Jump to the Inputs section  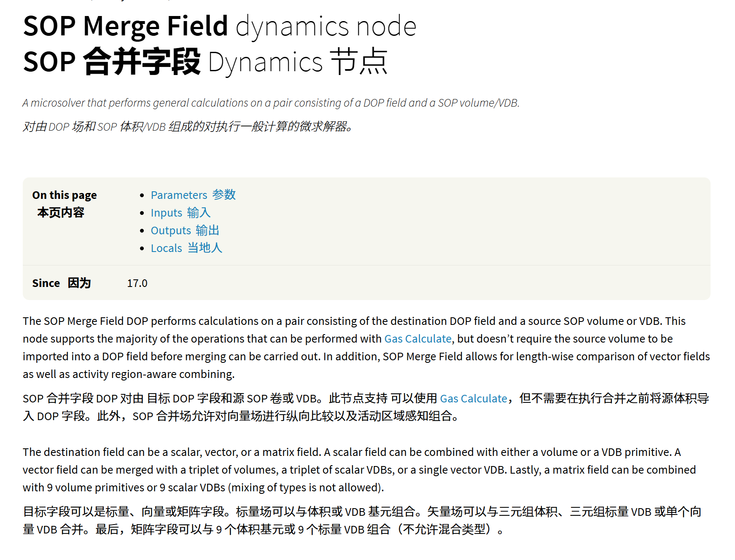click(x=180, y=213)
